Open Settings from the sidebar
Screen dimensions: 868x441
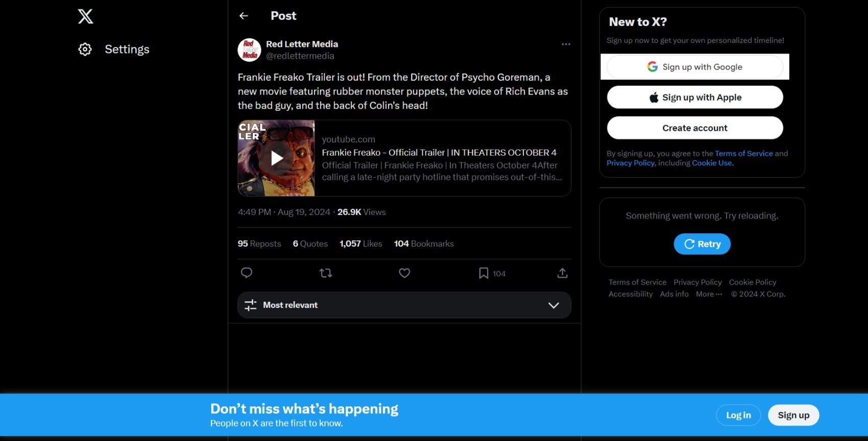tap(113, 50)
